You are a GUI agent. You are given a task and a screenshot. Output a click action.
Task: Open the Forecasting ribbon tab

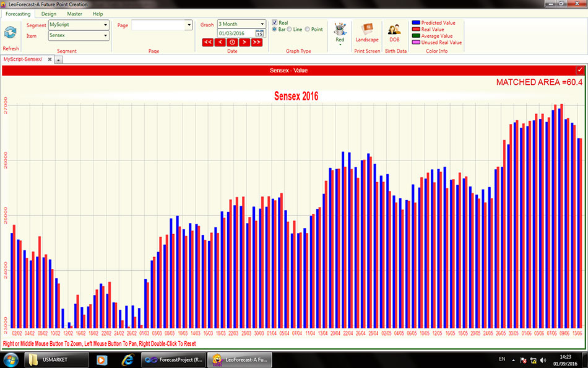point(18,14)
